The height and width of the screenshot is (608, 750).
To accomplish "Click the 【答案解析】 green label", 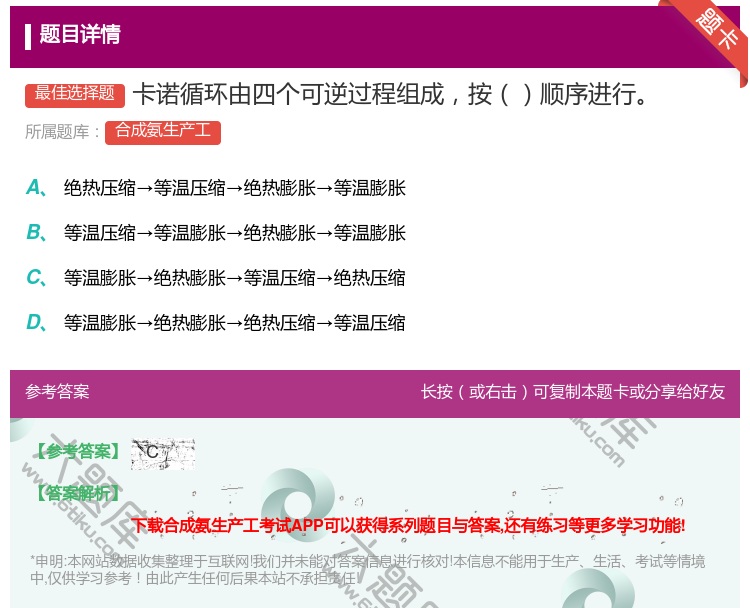I will [x=78, y=493].
